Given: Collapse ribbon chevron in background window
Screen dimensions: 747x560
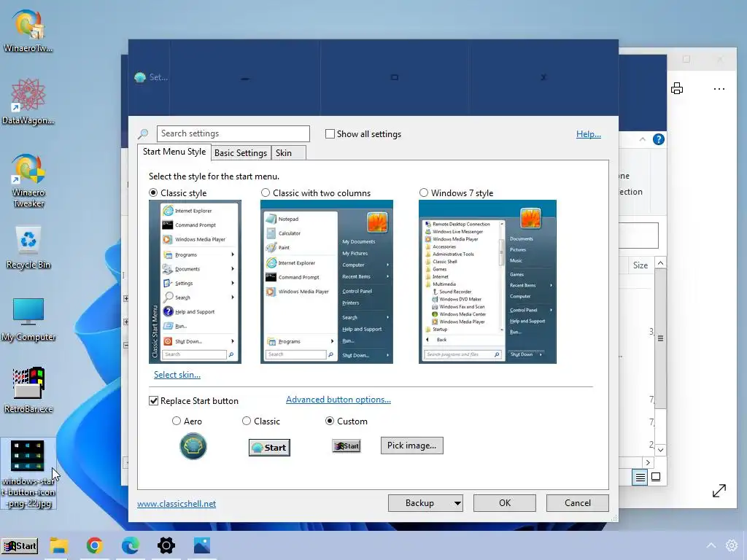Looking at the screenshot, I should click(642, 139).
